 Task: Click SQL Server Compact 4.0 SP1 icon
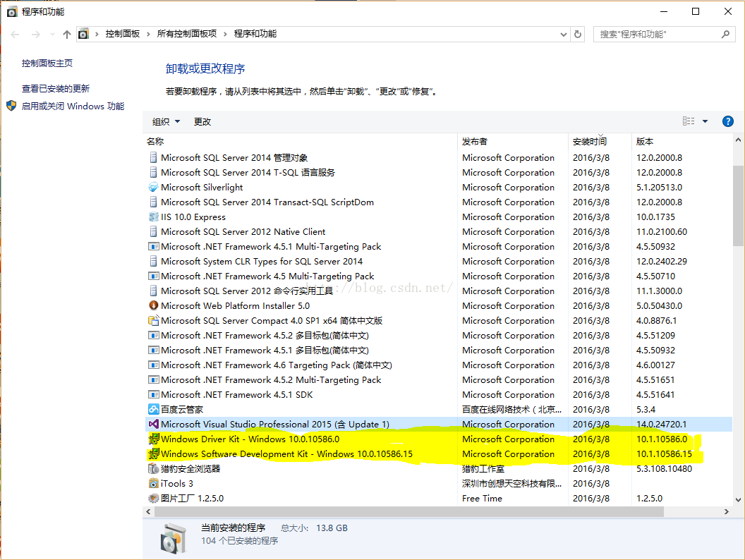(154, 321)
